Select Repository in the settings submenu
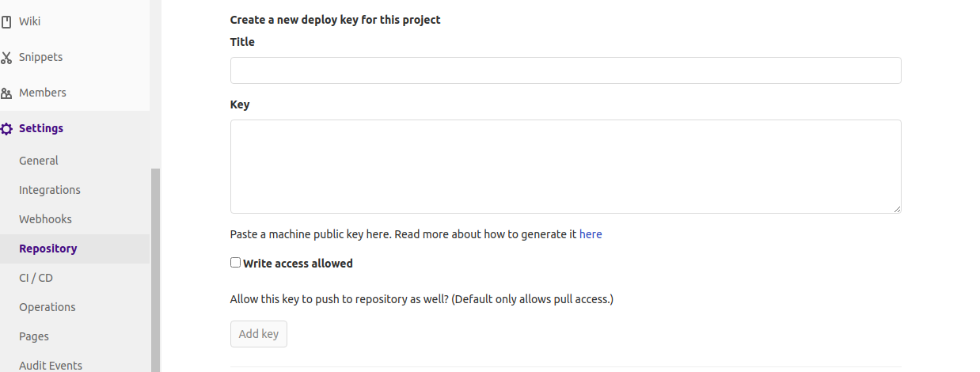 48,249
